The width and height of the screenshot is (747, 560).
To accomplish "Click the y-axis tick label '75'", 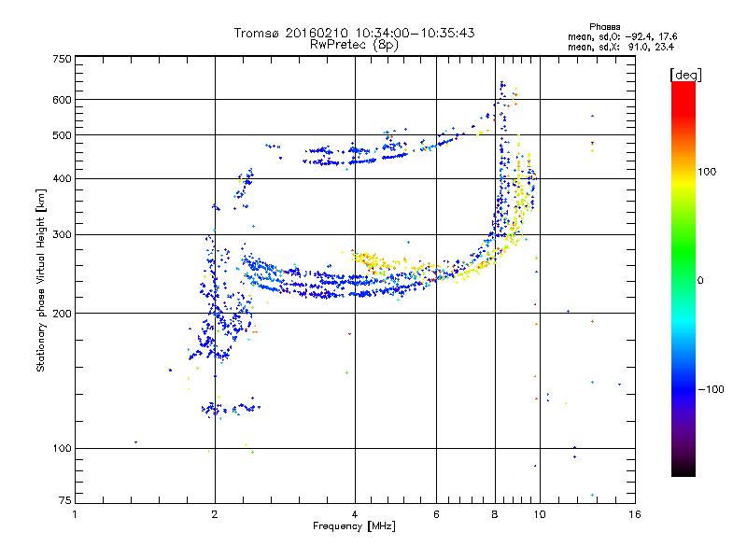I will (65, 500).
